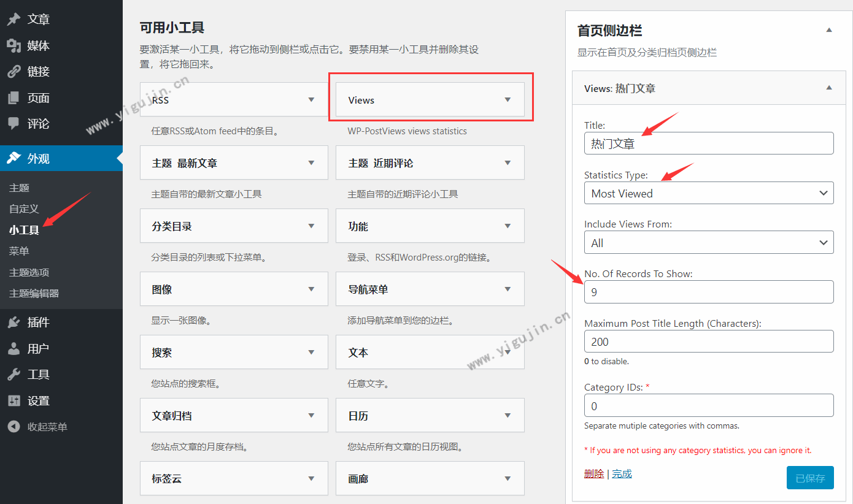The image size is (853, 504).
Task: Open the 菜单 submenu item
Action: [19, 251]
